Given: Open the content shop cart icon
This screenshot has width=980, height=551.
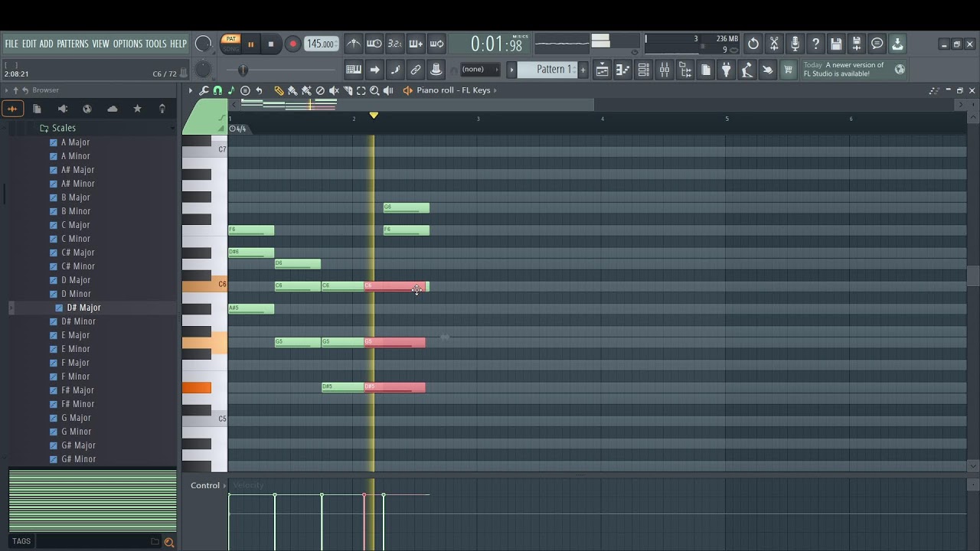Looking at the screenshot, I should coord(788,70).
